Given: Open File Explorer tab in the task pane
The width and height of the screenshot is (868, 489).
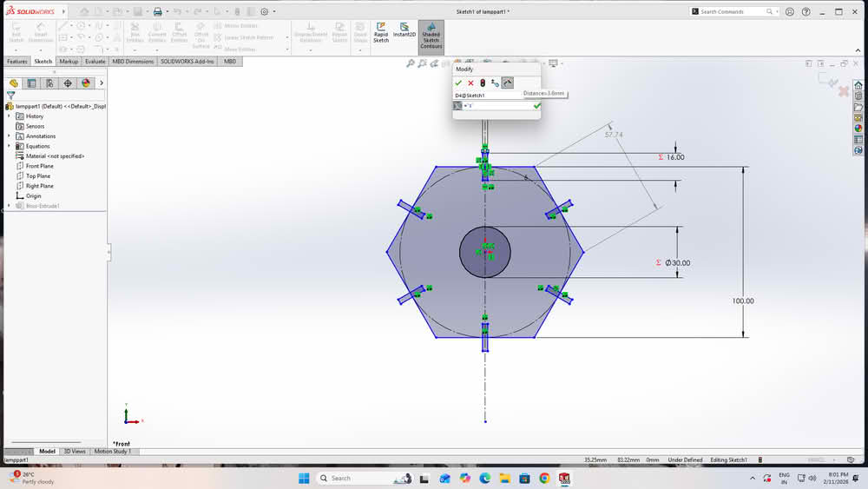Looking at the screenshot, I should tap(858, 108).
